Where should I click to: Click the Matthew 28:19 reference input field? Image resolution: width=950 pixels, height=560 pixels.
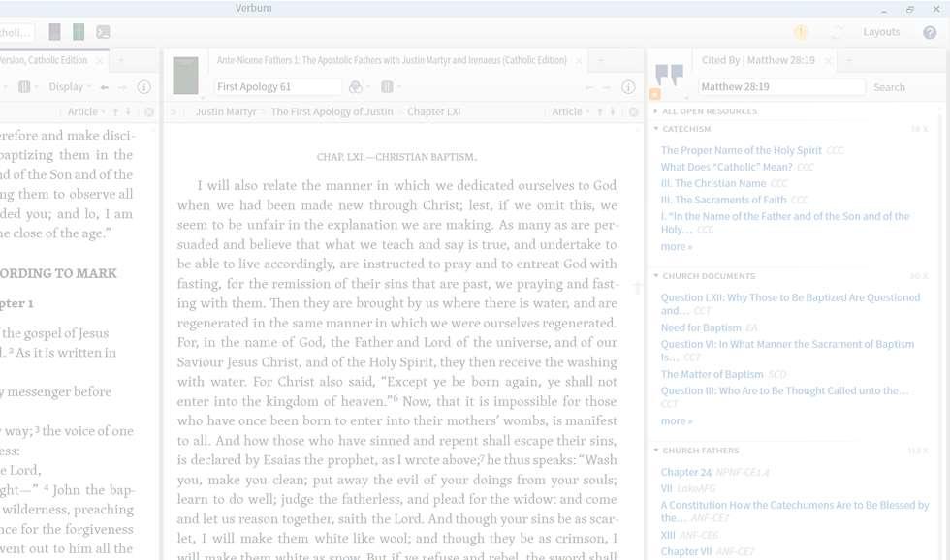[x=781, y=86]
